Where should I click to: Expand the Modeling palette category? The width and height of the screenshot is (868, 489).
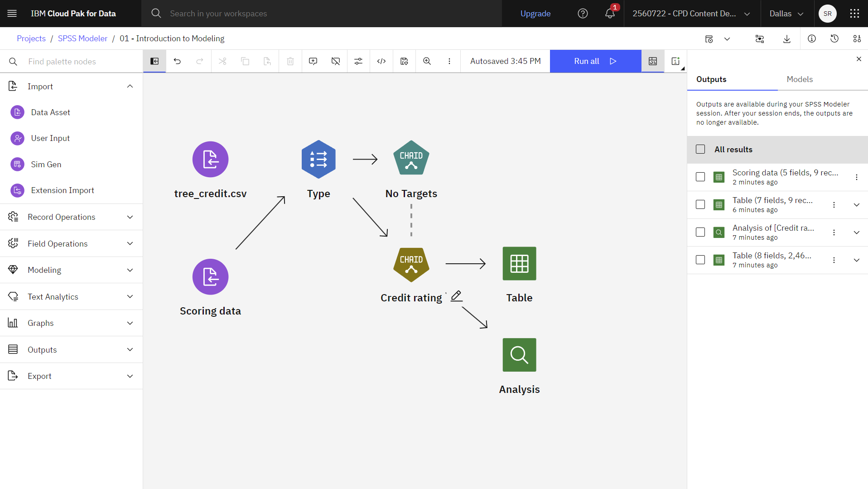tap(72, 270)
